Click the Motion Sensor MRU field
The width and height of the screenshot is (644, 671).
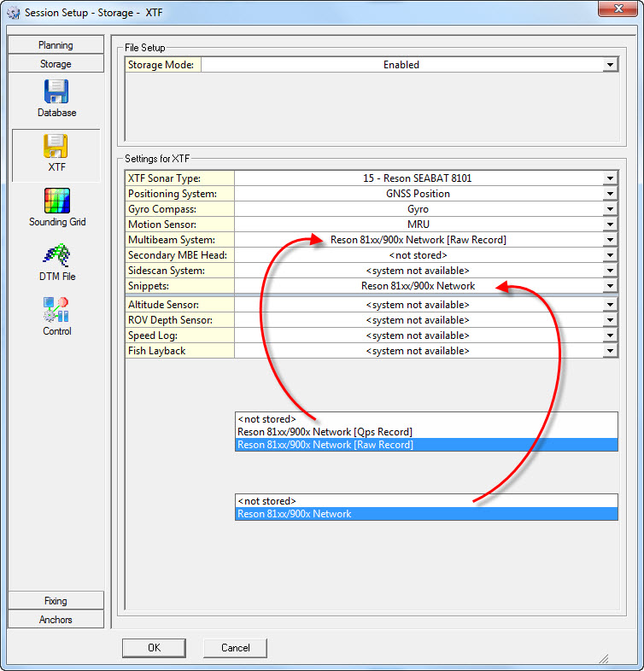[419, 225]
